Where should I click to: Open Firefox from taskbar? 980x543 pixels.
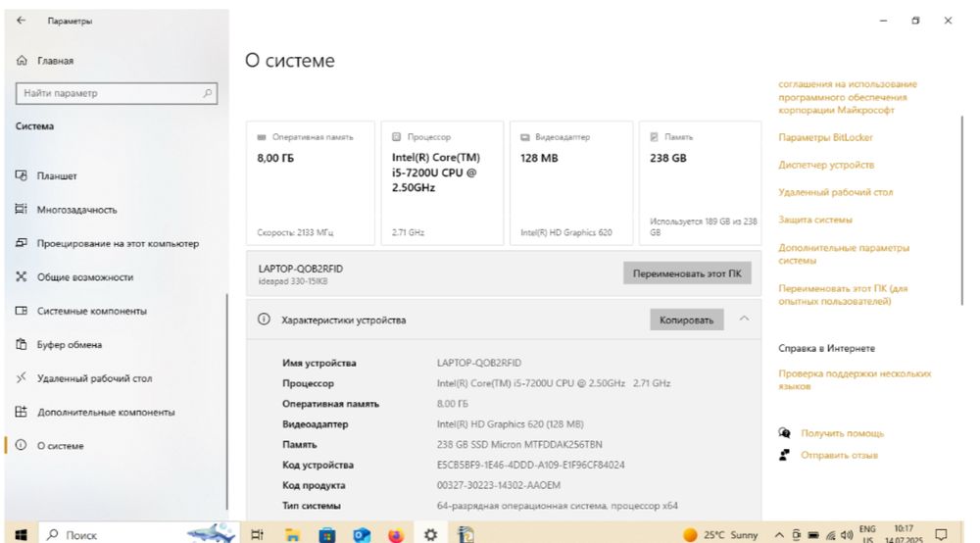coord(396,535)
